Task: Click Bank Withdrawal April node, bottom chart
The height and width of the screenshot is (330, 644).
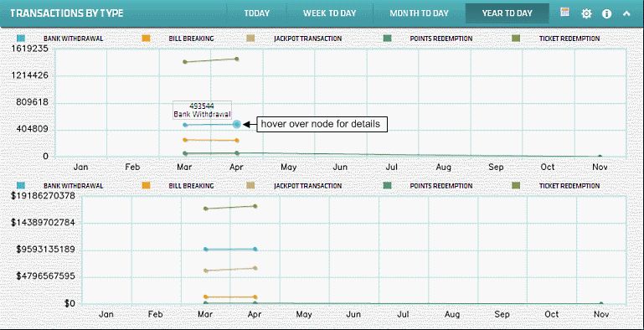Action: [255, 249]
